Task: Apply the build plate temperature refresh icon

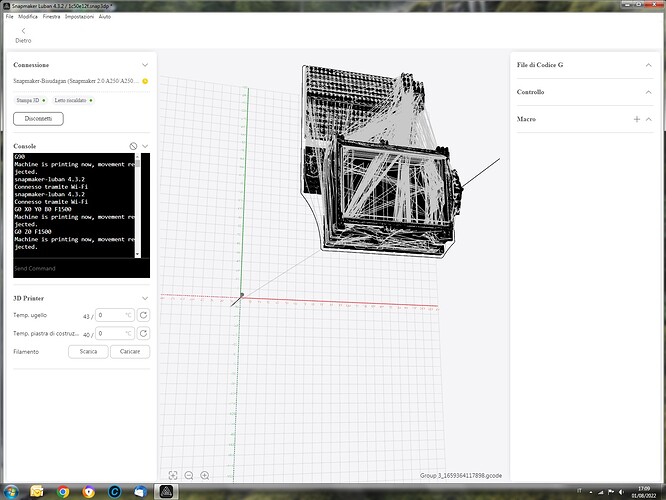Action: (143, 333)
